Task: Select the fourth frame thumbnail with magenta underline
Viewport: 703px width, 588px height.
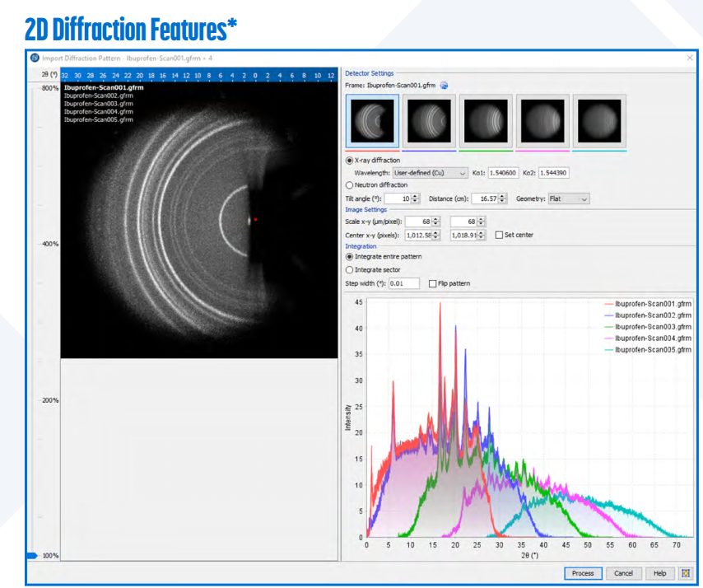Action: pos(542,120)
